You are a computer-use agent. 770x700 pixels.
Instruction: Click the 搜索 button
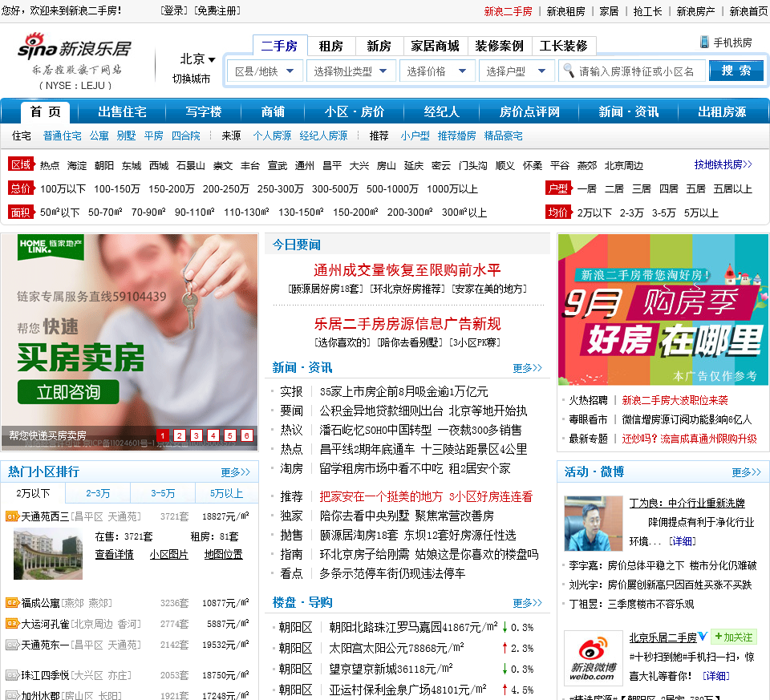click(x=736, y=71)
